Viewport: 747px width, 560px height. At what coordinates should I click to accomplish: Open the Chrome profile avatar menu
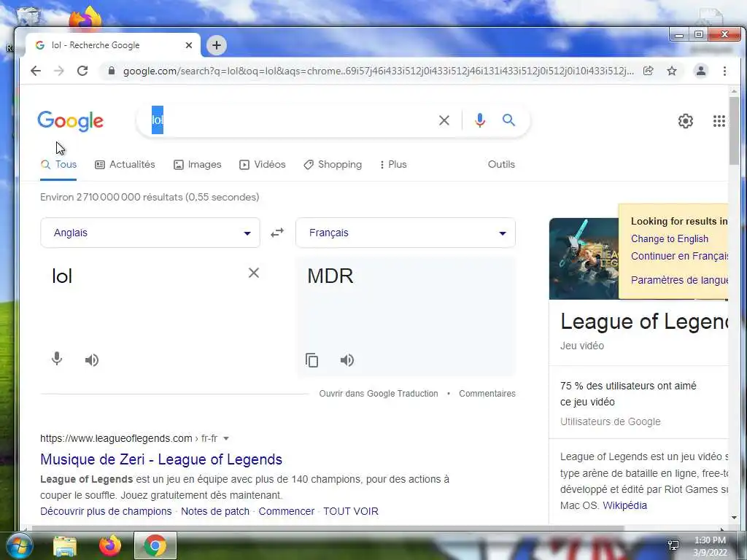701,71
